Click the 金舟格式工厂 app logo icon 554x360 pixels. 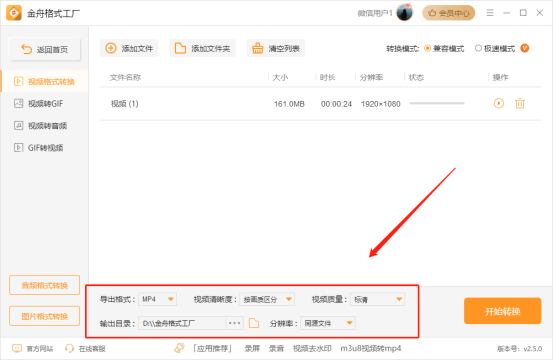pyautogui.click(x=14, y=13)
